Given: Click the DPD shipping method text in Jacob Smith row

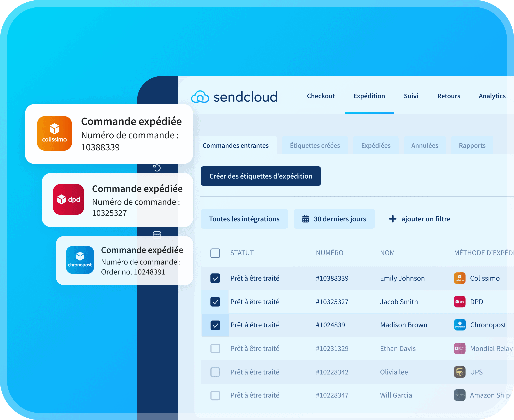Looking at the screenshot, I should [x=477, y=302].
